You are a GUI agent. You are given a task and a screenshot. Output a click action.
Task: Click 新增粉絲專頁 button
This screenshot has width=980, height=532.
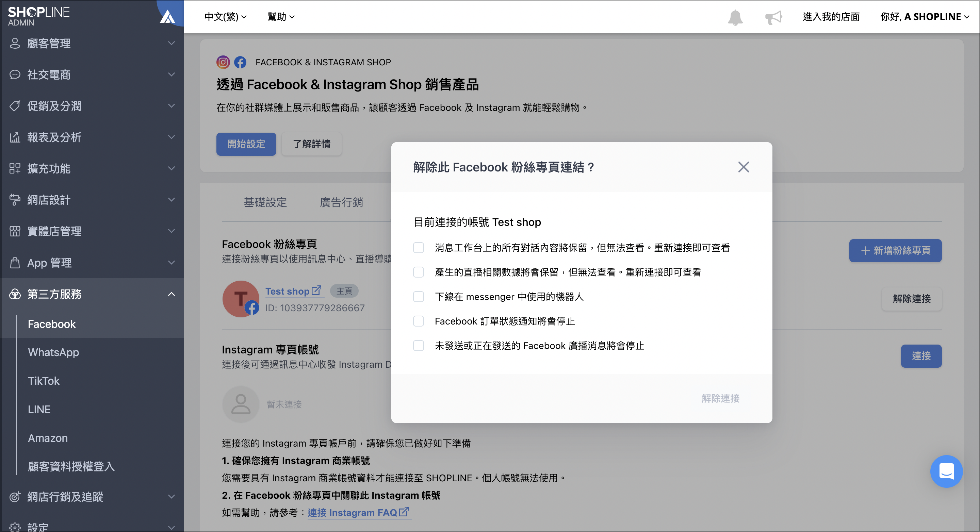point(895,251)
